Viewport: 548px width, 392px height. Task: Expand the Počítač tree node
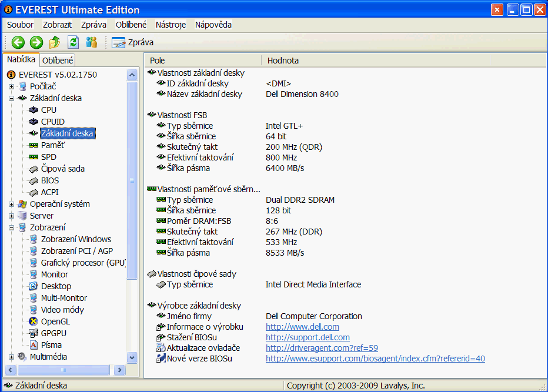click(11, 86)
